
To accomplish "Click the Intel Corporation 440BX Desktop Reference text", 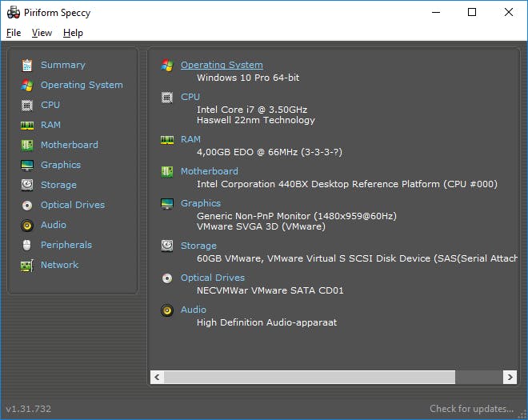I will (x=347, y=184).
